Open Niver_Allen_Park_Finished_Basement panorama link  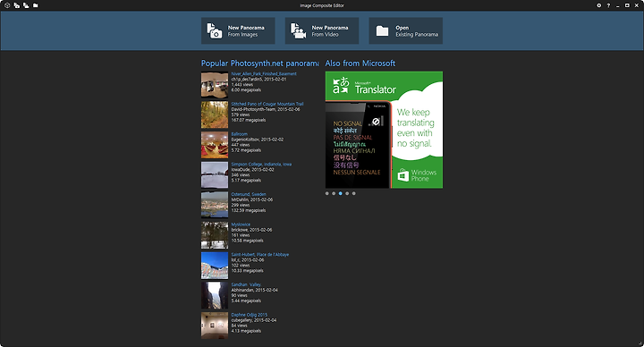pos(264,74)
